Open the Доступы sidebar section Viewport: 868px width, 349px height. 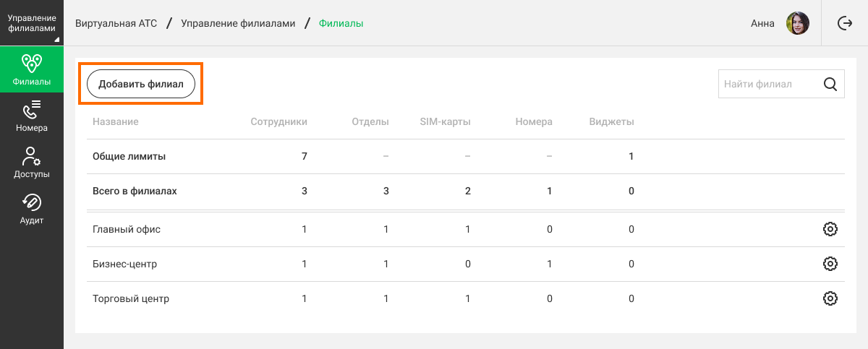(x=32, y=162)
